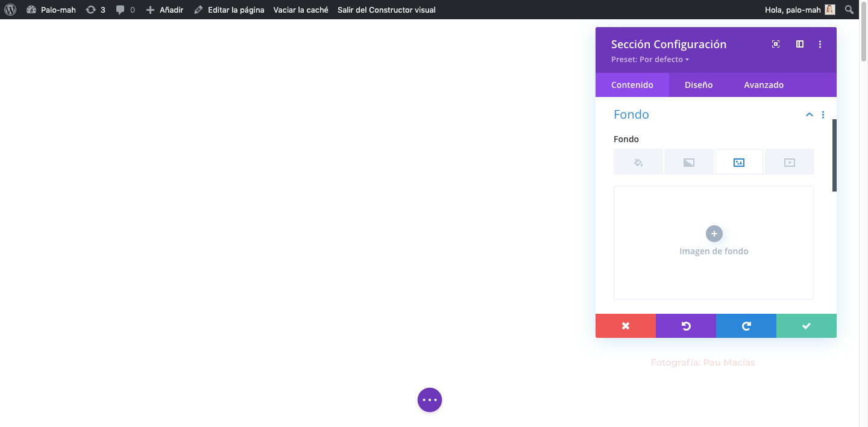
Task: Click the user avatar in admin bar
Action: tap(830, 10)
